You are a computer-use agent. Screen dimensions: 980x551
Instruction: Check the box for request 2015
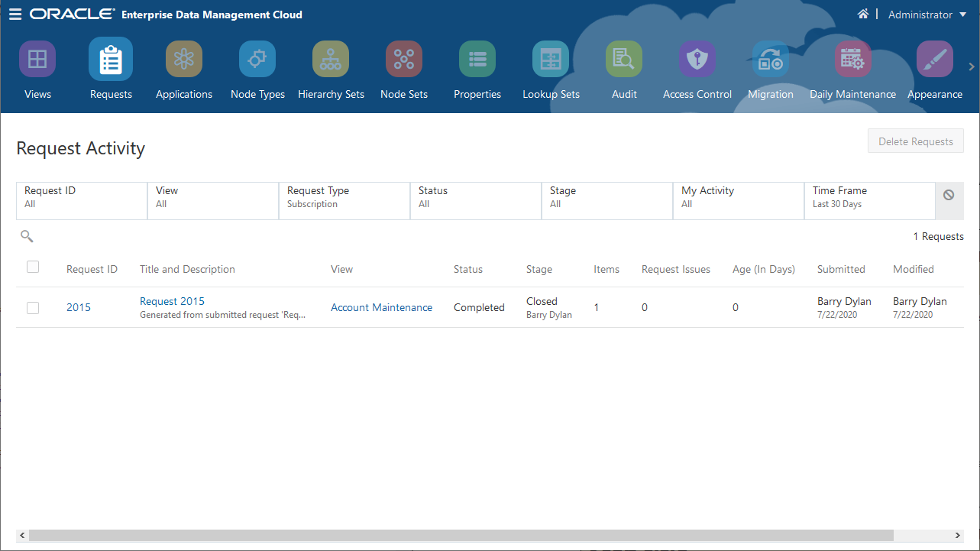33,307
